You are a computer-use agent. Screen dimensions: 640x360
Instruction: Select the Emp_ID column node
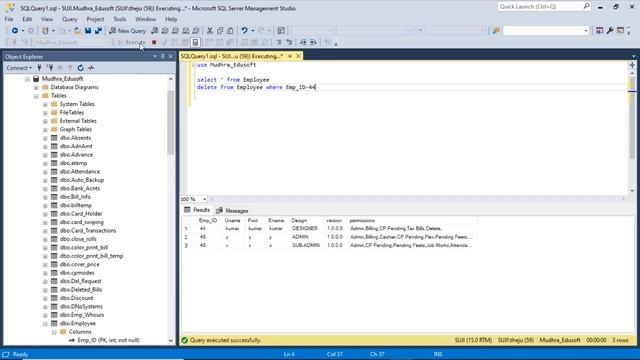pos(108,340)
